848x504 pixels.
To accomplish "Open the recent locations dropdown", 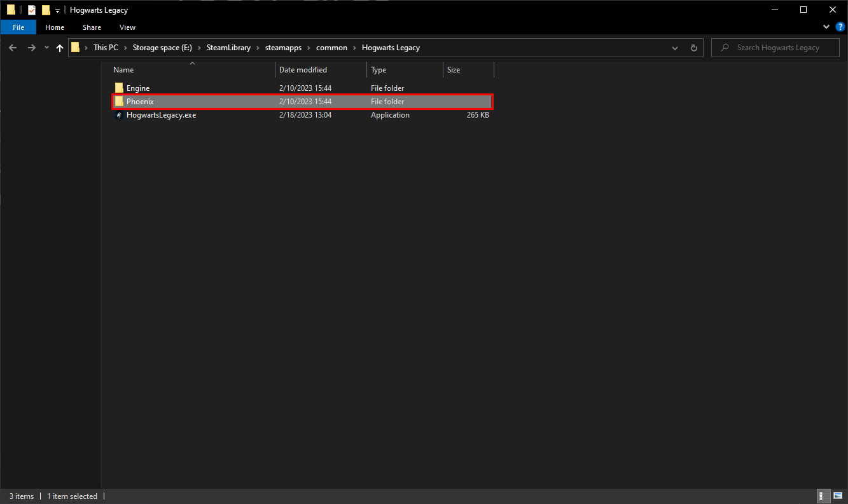I will pyautogui.click(x=46, y=48).
